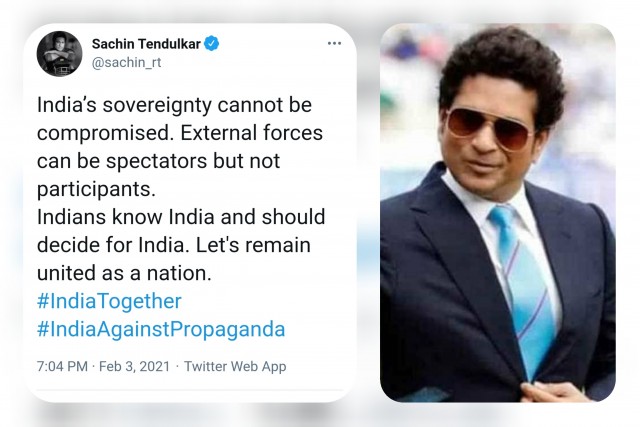
Task: Click the 7:04 PM timestamp
Action: click(x=62, y=366)
